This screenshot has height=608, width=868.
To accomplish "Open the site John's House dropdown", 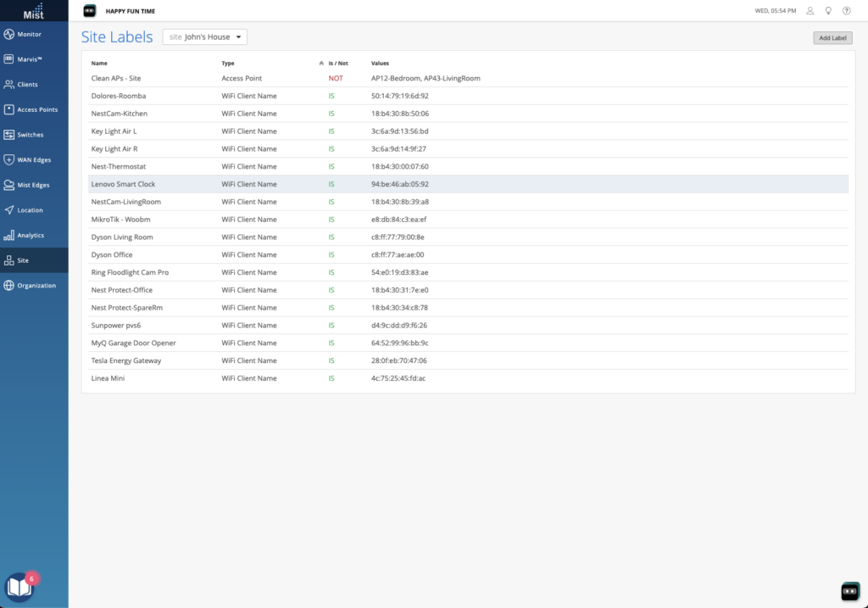I will point(205,37).
